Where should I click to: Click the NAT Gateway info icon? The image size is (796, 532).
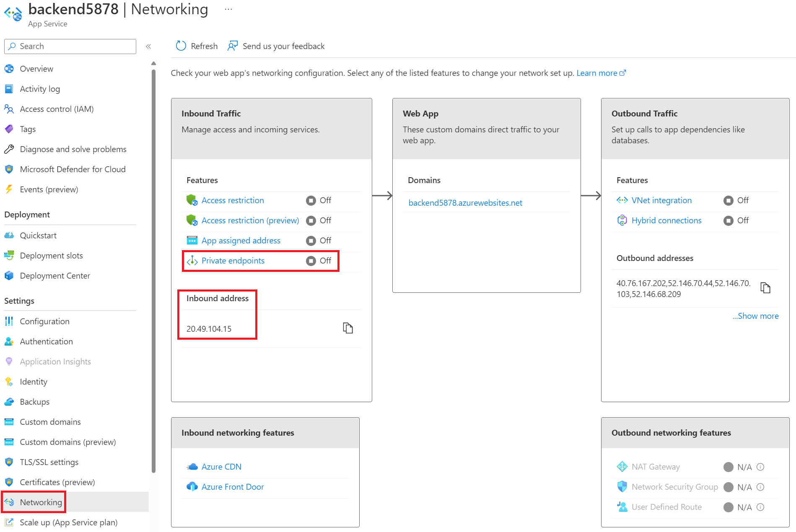[760, 467]
